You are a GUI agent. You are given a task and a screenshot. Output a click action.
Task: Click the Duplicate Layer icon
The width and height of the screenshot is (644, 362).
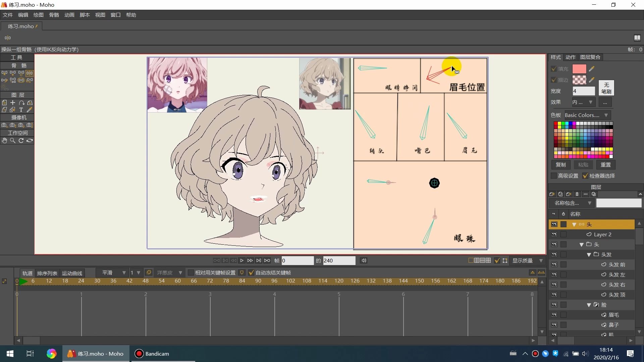pos(560,194)
